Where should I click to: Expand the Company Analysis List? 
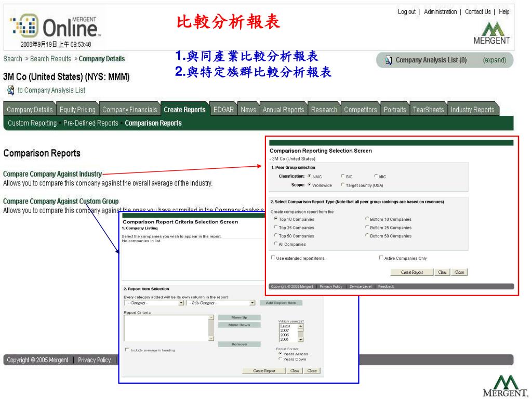495,60
